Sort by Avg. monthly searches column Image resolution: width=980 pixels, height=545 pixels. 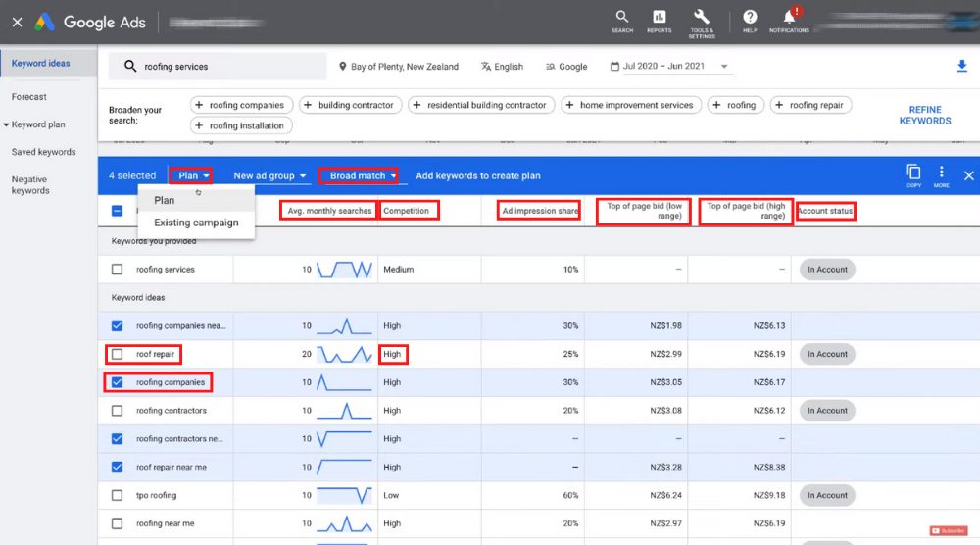coord(329,211)
